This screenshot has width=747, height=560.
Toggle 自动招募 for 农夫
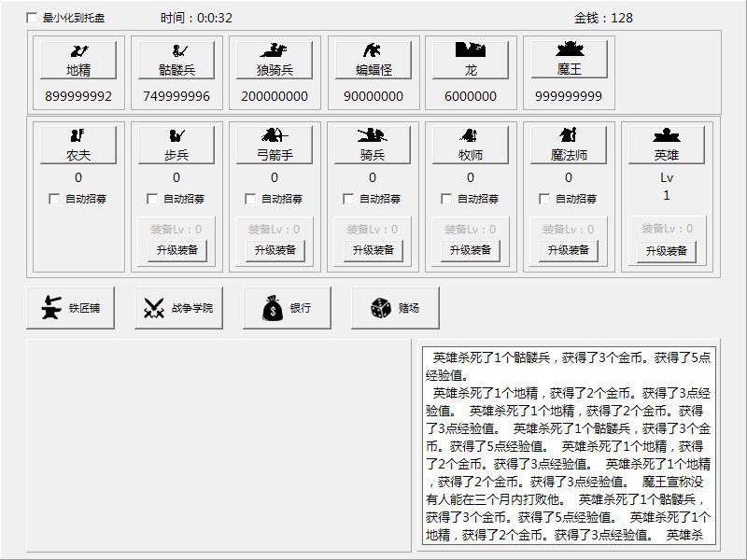point(54,199)
